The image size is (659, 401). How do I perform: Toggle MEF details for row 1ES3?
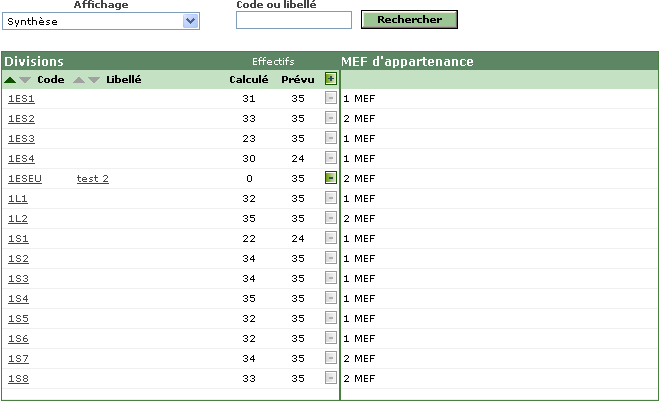[331, 138]
